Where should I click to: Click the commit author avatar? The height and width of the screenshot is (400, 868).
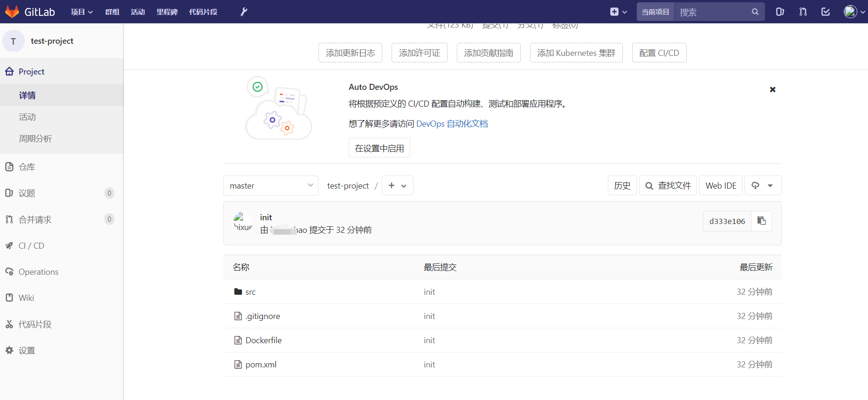[x=243, y=222]
